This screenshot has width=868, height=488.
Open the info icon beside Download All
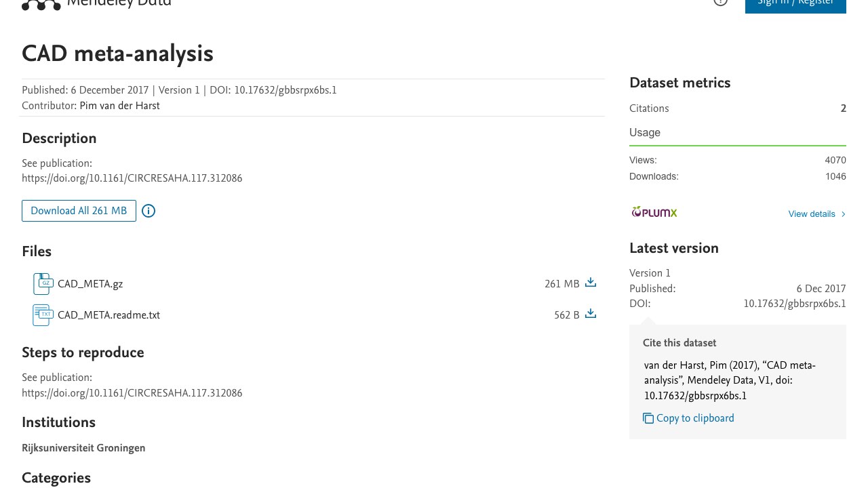(149, 211)
